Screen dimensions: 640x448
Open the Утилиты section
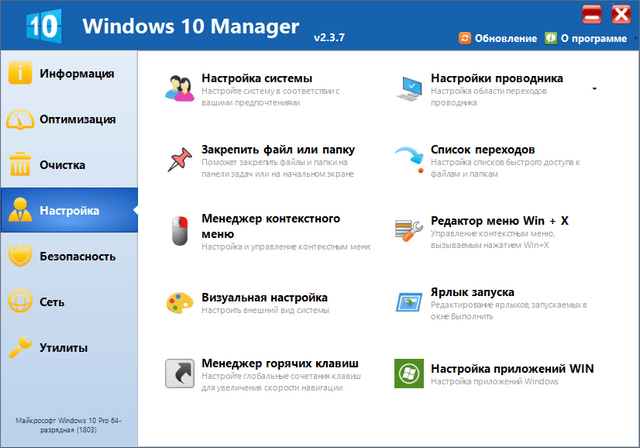click(67, 348)
